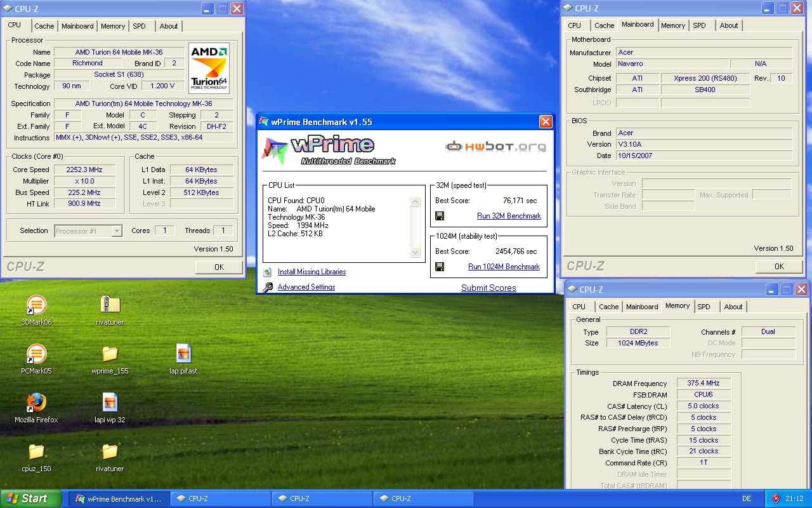This screenshot has width=812, height=508.
Task: Click the CAS# Latency value 5.0 clocks
Action: (704, 406)
